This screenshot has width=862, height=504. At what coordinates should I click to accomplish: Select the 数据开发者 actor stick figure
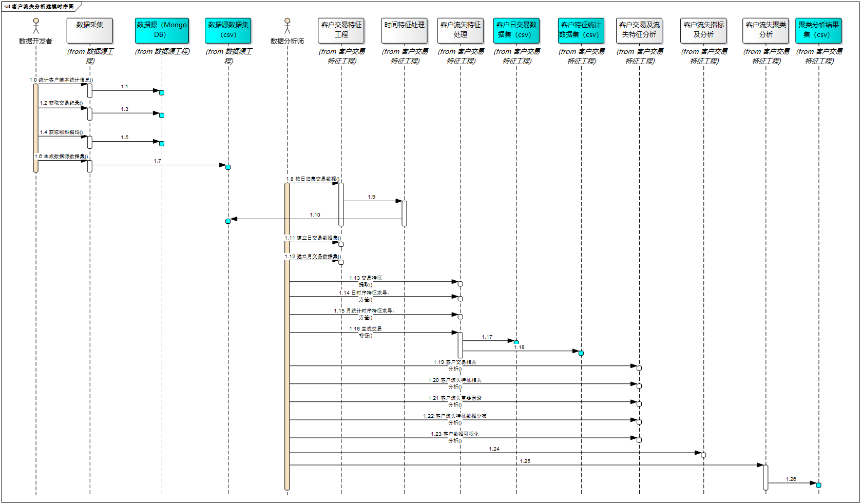[x=36, y=26]
